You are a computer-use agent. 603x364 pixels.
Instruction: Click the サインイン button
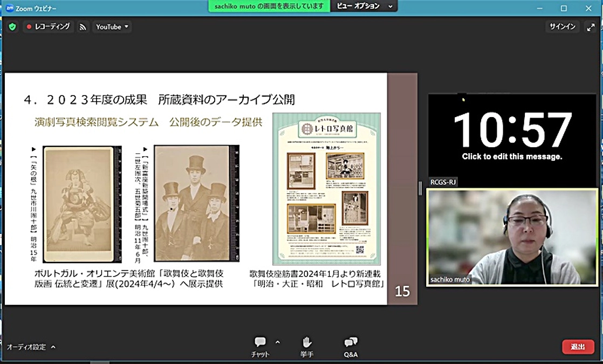pos(562,26)
